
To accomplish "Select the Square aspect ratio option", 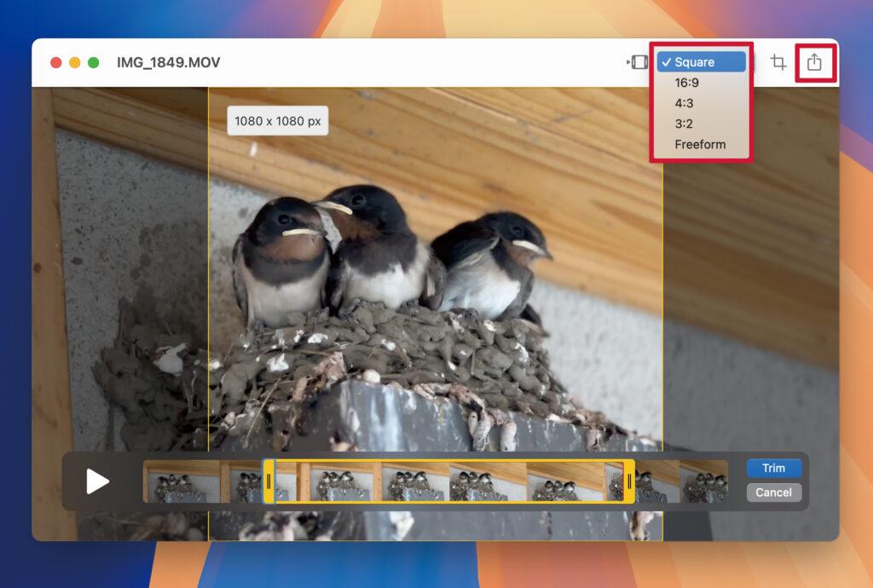I will [701, 61].
